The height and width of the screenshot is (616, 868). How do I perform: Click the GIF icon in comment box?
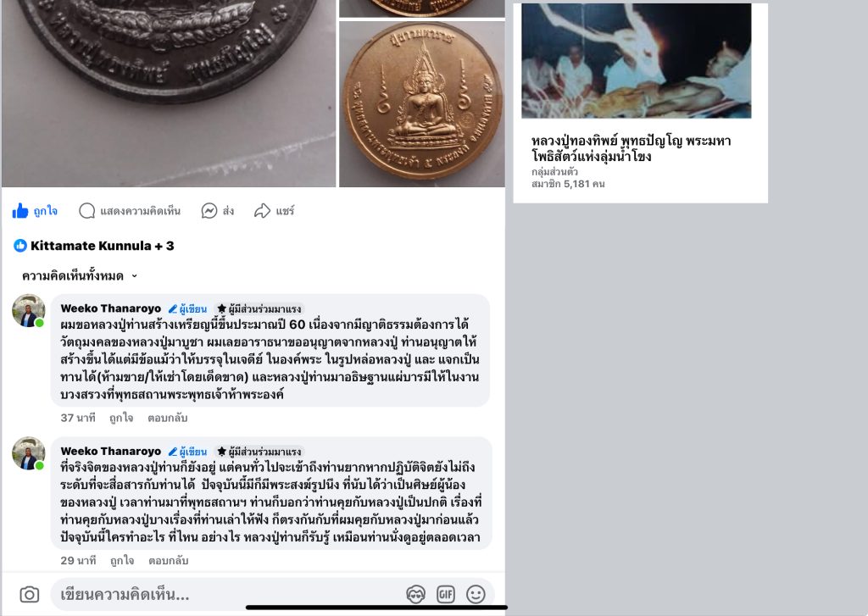coord(446,595)
